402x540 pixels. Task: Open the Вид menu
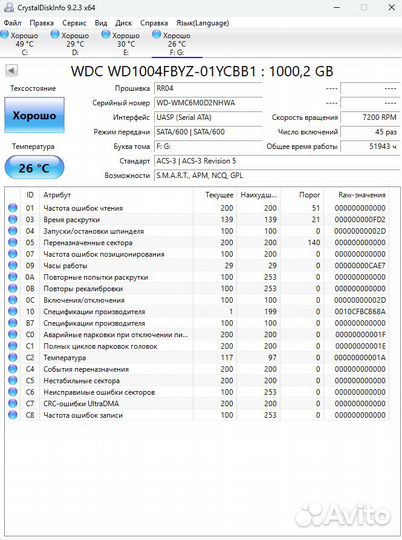click(x=101, y=23)
